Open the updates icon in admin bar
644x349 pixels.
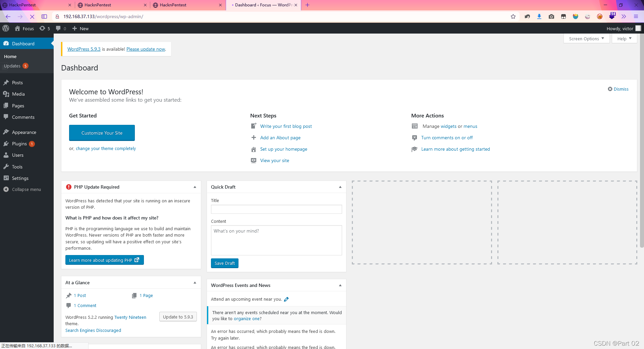pos(44,29)
